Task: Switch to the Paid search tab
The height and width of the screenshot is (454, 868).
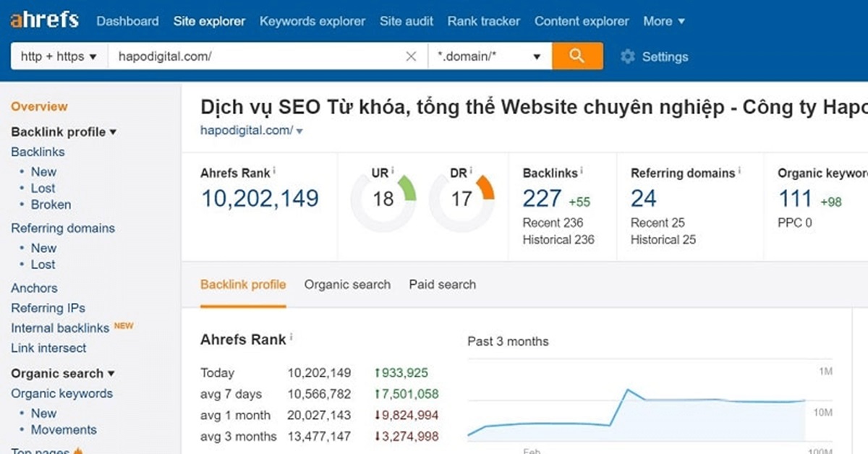Action: [443, 284]
